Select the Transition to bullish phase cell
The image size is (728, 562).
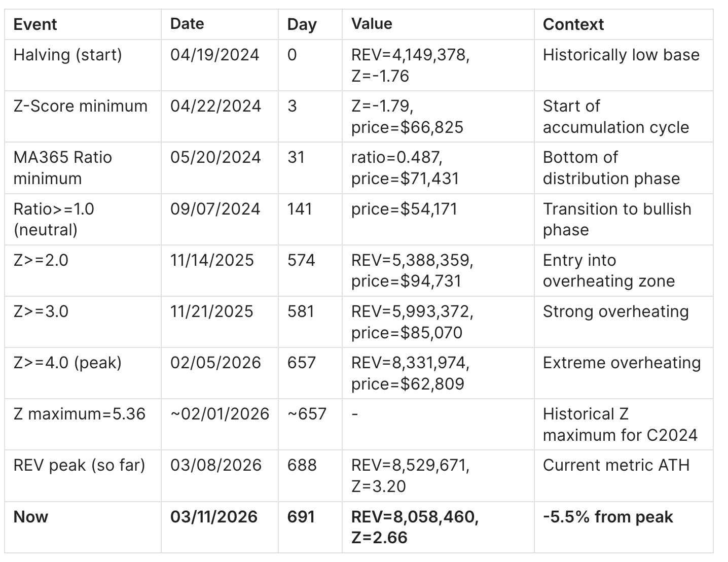click(x=616, y=219)
